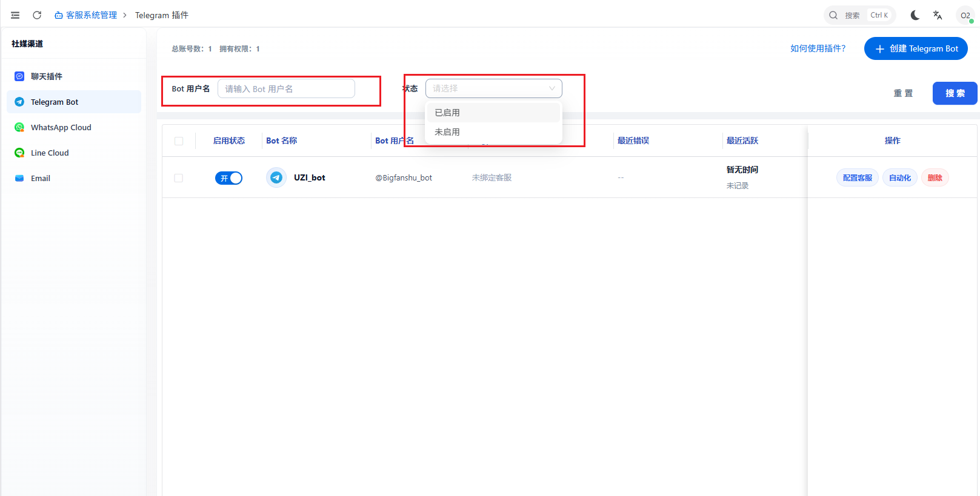This screenshot has width=980, height=496.
Task: Click the 总账号数: 1 counter text
Action: (192, 49)
